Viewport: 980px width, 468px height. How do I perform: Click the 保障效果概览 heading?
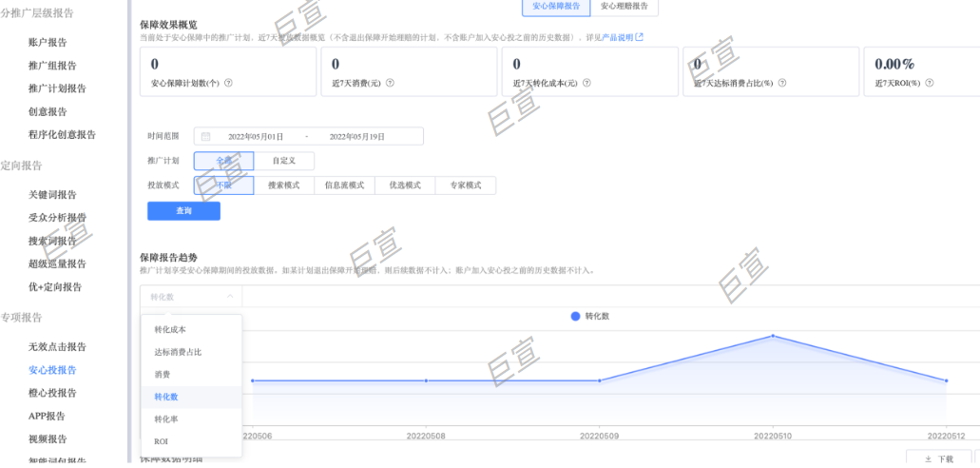(169, 25)
